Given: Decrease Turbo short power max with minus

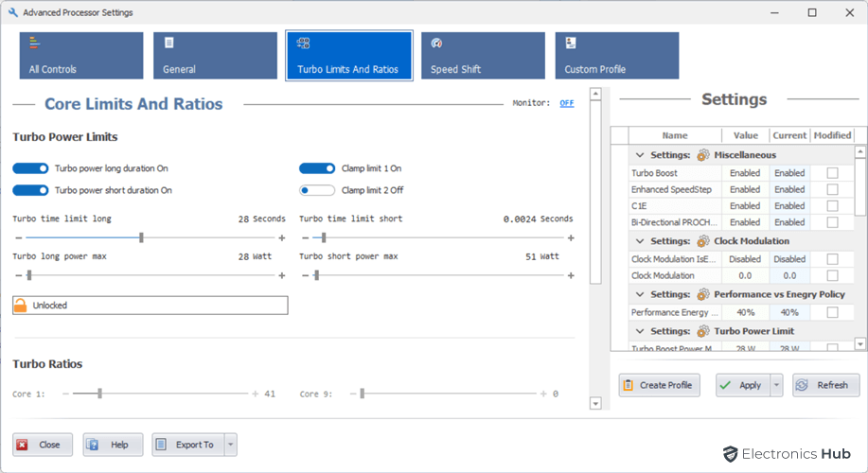Looking at the screenshot, I should pos(305,275).
